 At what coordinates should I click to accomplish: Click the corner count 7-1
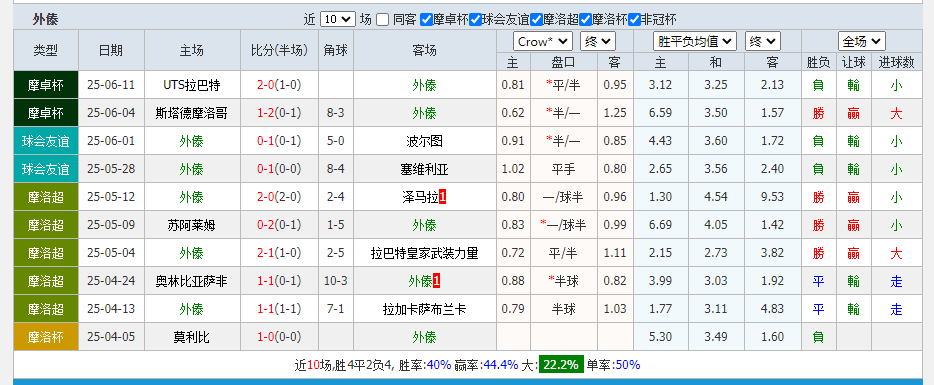tap(336, 309)
